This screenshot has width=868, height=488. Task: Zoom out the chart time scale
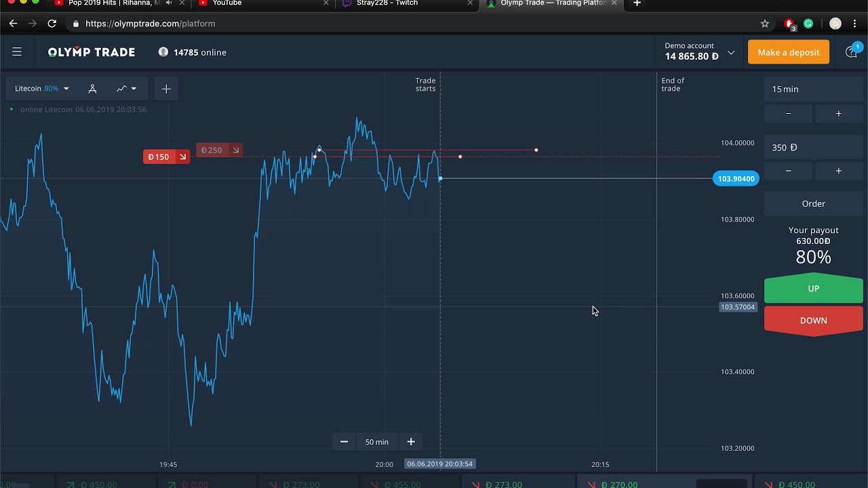point(344,442)
